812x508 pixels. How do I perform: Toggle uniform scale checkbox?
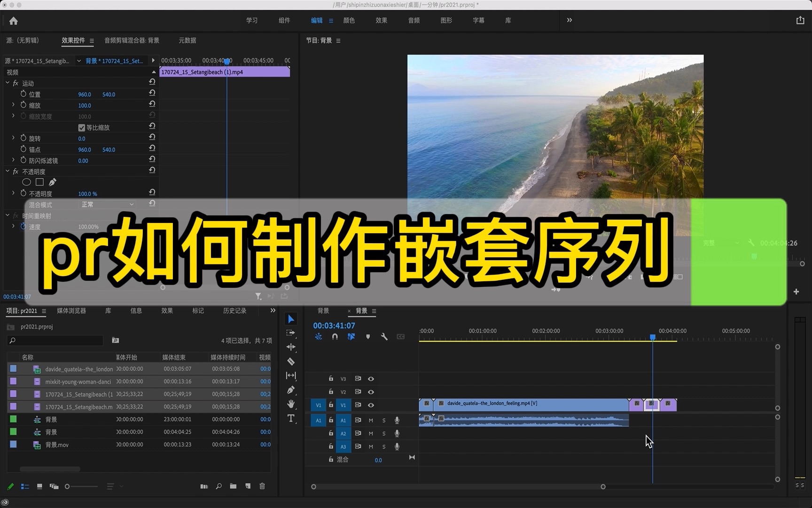pos(81,127)
